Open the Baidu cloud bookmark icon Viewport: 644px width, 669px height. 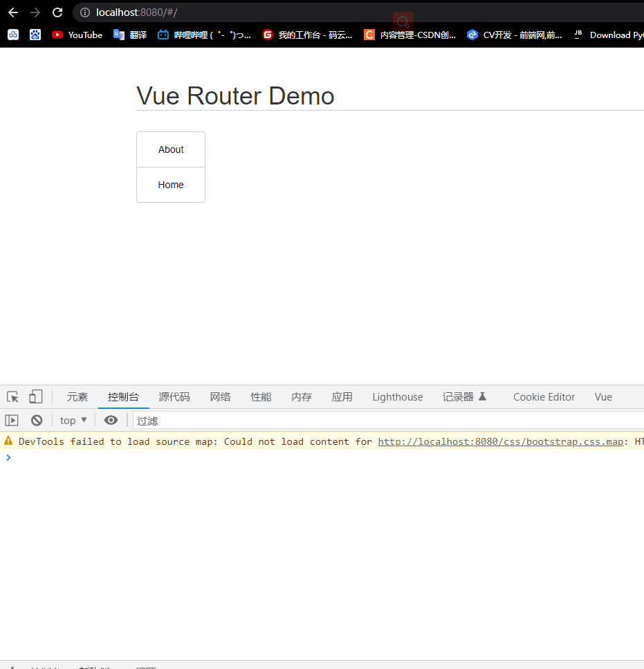pyautogui.click(x=13, y=35)
